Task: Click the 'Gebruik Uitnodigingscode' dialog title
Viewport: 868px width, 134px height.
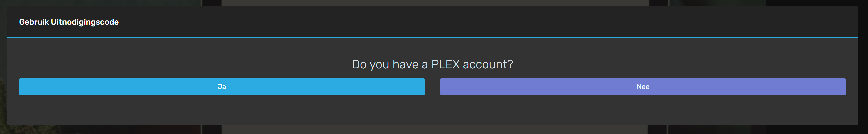Action: [69, 22]
